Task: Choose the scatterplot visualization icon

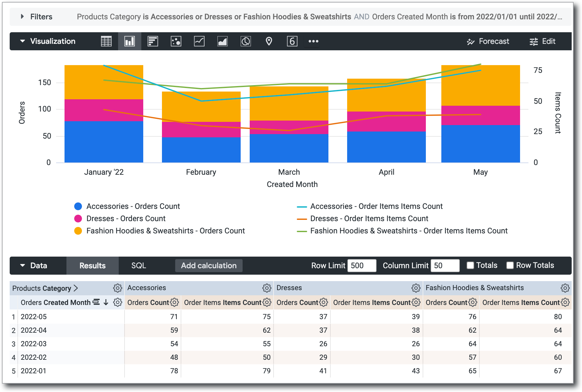Action: tap(176, 41)
